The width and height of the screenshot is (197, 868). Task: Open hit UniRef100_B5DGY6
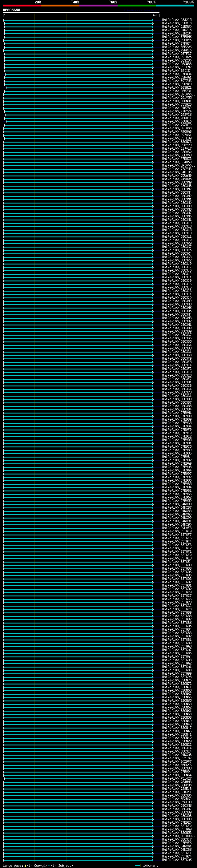click(177, 765)
